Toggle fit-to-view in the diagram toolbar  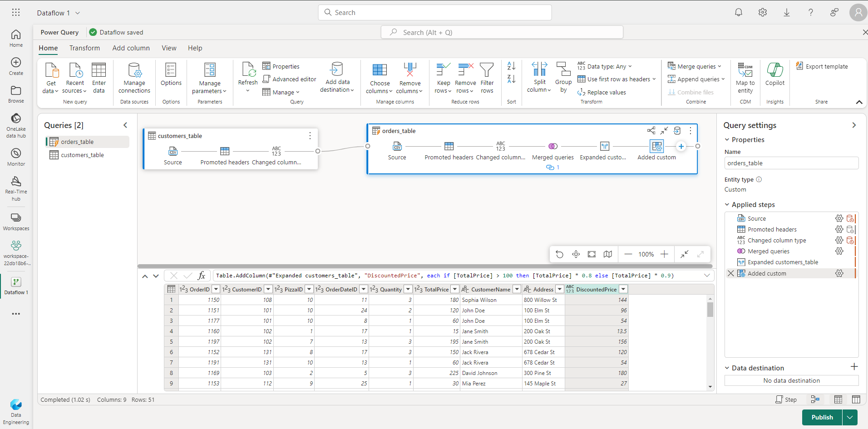tap(592, 254)
